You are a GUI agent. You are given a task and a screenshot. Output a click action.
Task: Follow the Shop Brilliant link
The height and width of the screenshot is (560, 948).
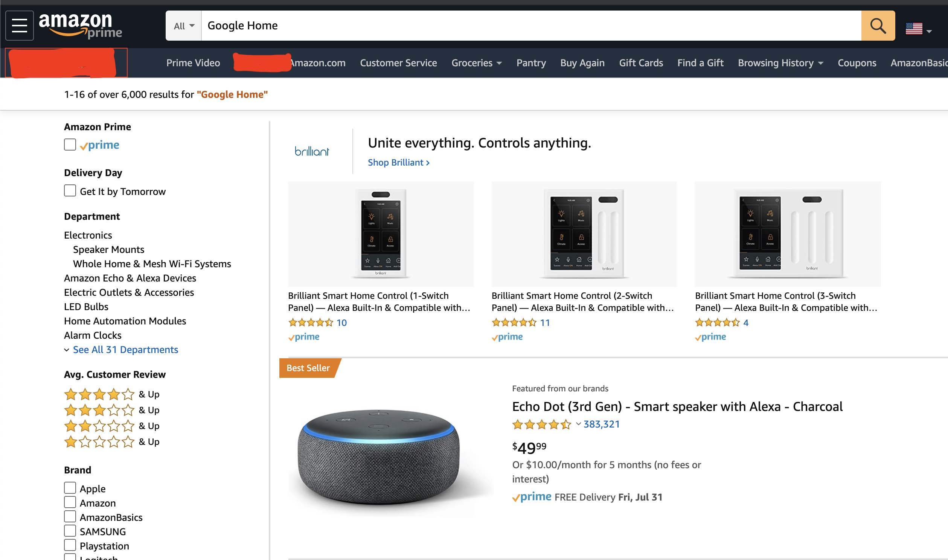point(399,163)
